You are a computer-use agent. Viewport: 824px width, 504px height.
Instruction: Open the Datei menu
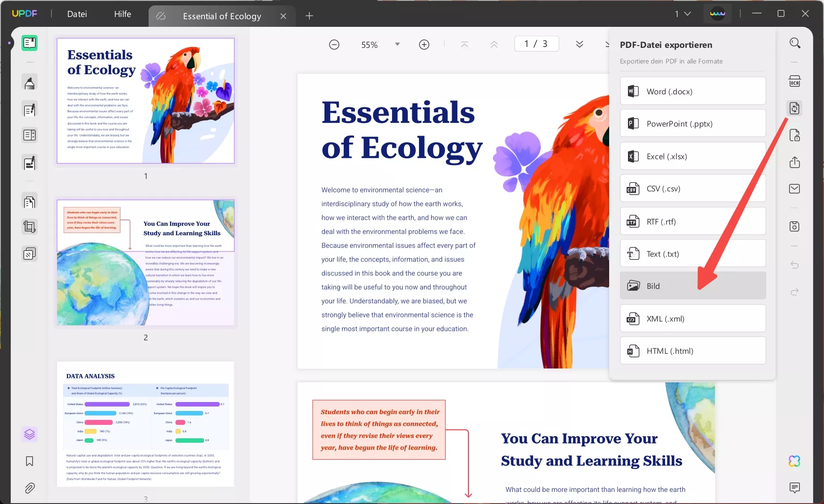77,14
